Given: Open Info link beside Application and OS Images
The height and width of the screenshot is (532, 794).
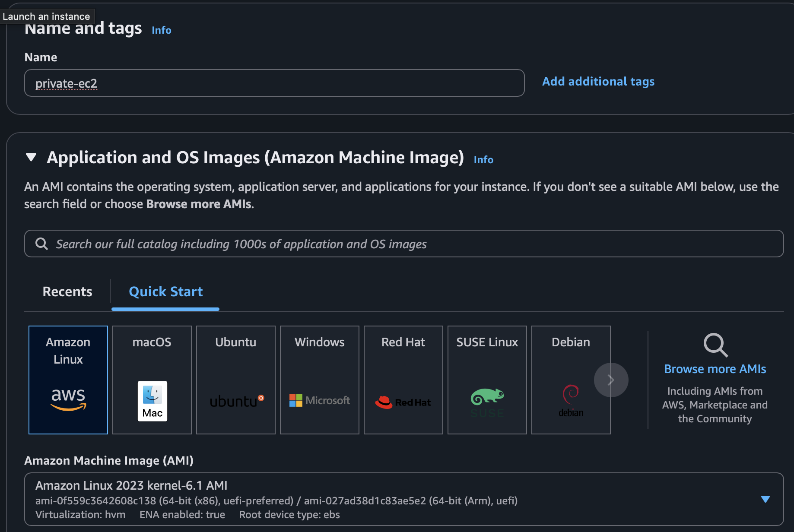Looking at the screenshot, I should pyautogui.click(x=483, y=160).
